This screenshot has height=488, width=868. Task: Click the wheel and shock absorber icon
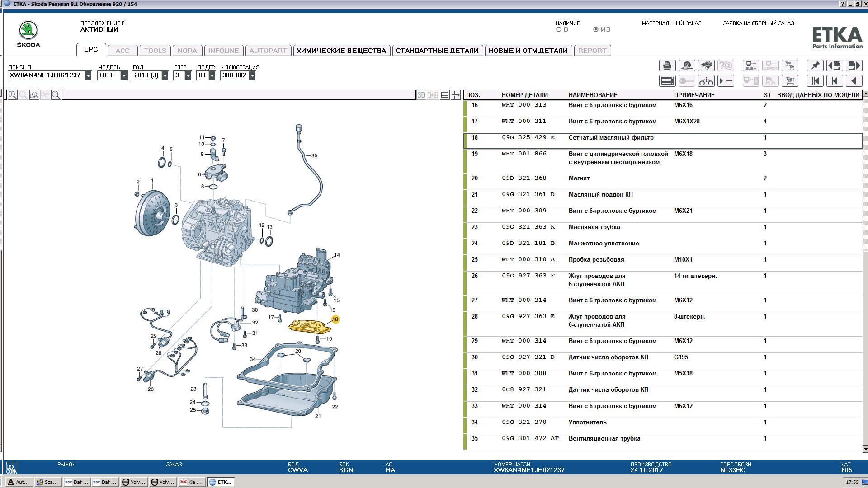(x=686, y=66)
